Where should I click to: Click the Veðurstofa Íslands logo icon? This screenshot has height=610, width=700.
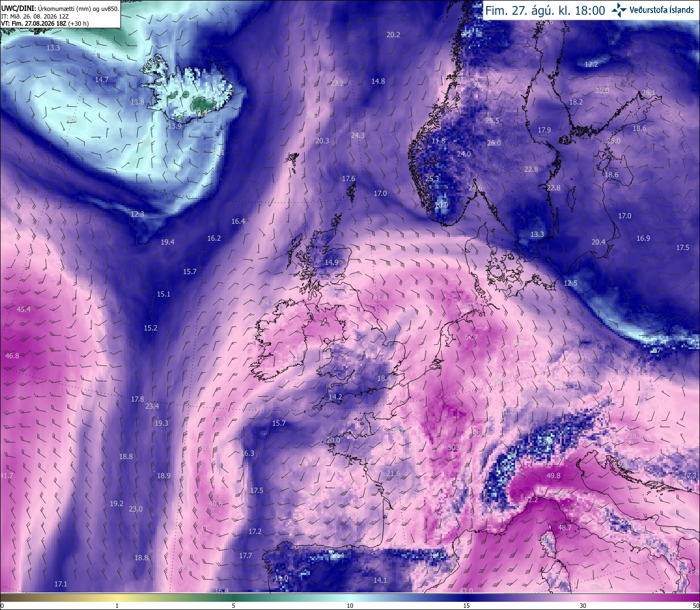pos(619,10)
